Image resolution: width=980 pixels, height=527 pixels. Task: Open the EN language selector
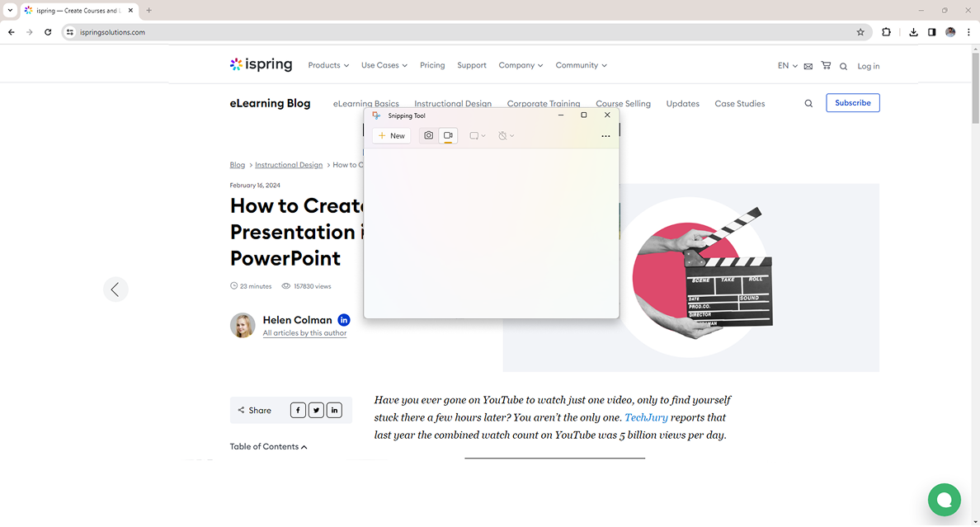point(788,66)
